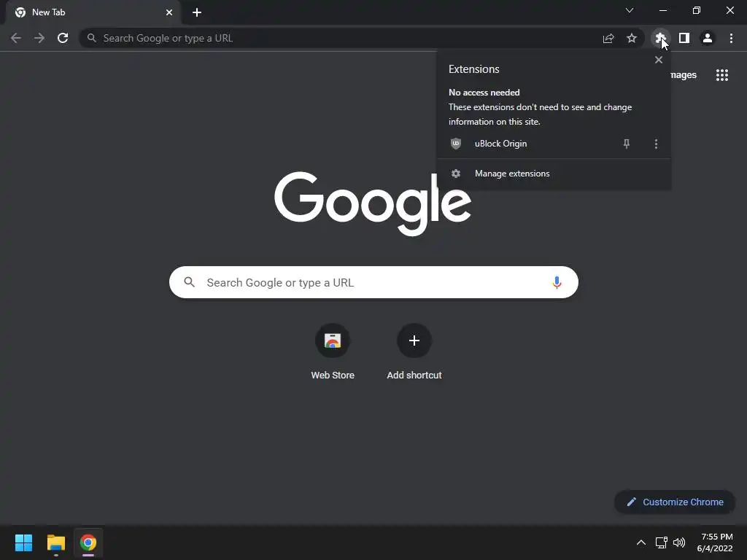The width and height of the screenshot is (747, 560).
Task: Close the Extensions popup
Action: (659, 60)
